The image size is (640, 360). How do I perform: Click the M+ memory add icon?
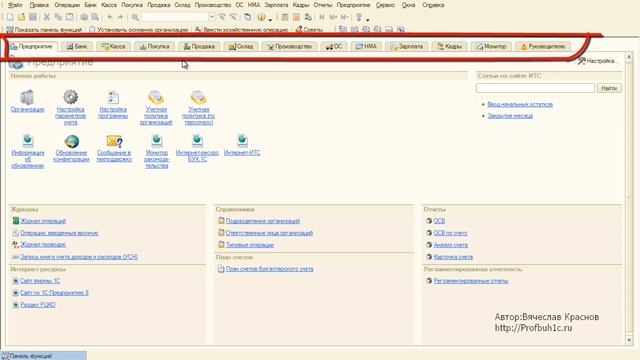point(333,17)
